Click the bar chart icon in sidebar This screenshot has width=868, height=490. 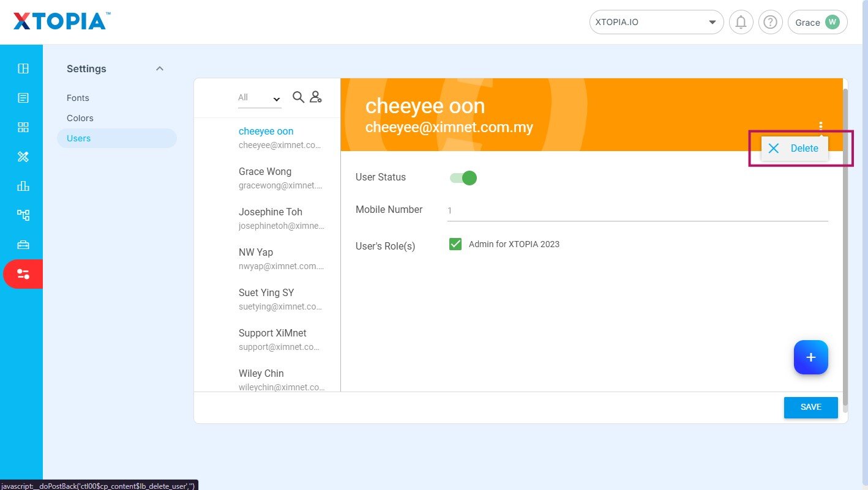coord(23,186)
